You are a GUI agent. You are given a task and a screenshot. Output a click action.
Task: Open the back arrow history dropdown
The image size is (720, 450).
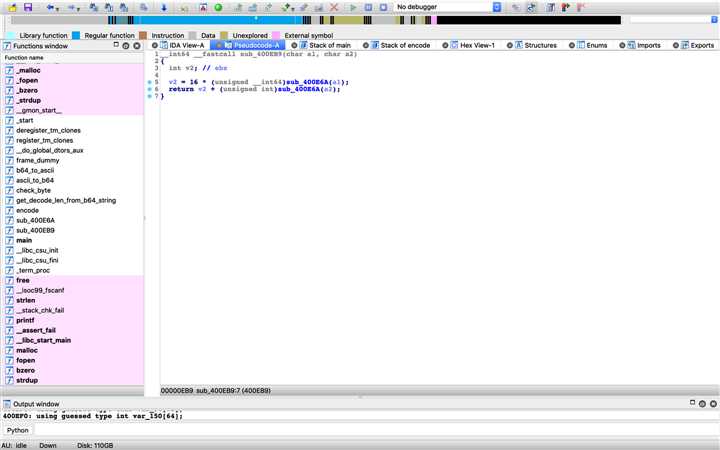(x=57, y=8)
